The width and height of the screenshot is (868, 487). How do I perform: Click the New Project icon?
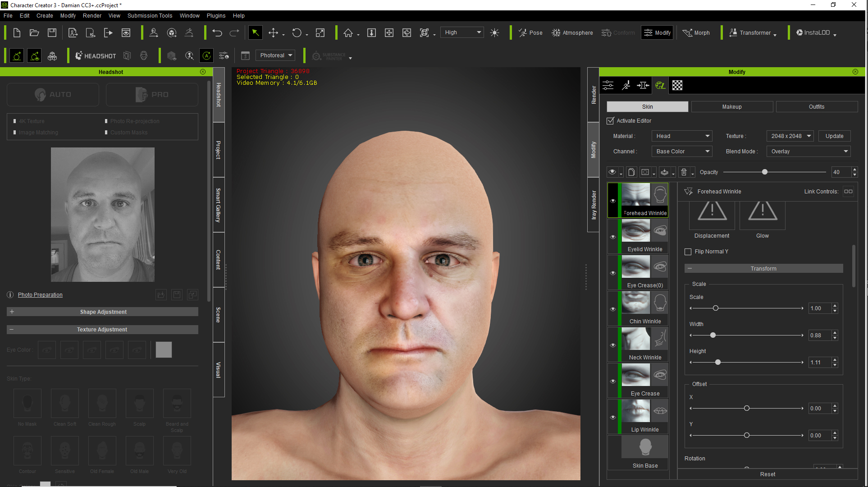(17, 32)
